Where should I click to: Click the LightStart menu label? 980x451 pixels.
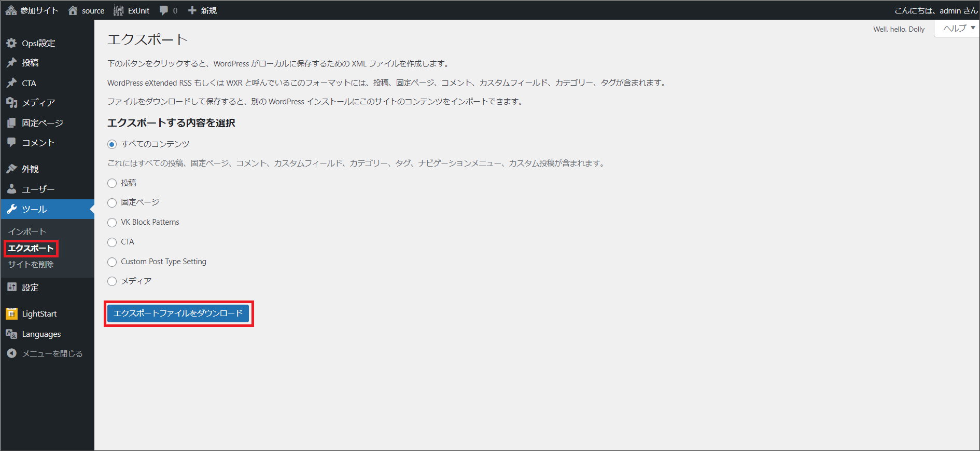39,313
